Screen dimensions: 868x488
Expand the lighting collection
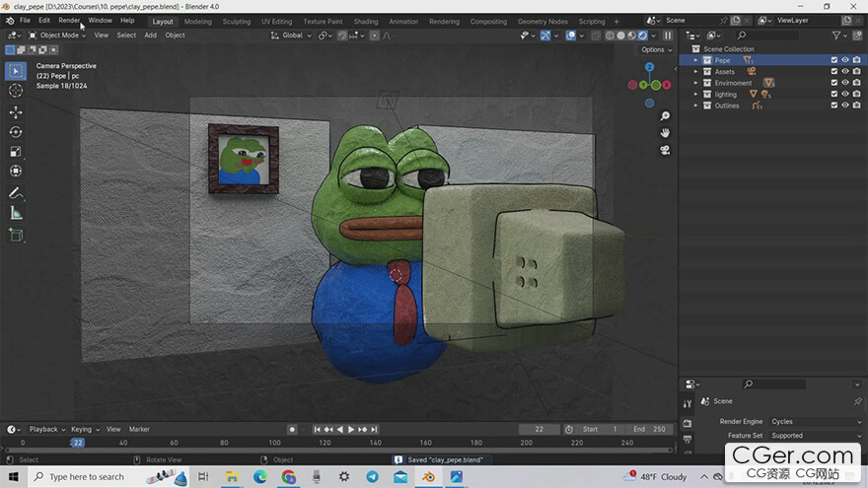point(695,94)
